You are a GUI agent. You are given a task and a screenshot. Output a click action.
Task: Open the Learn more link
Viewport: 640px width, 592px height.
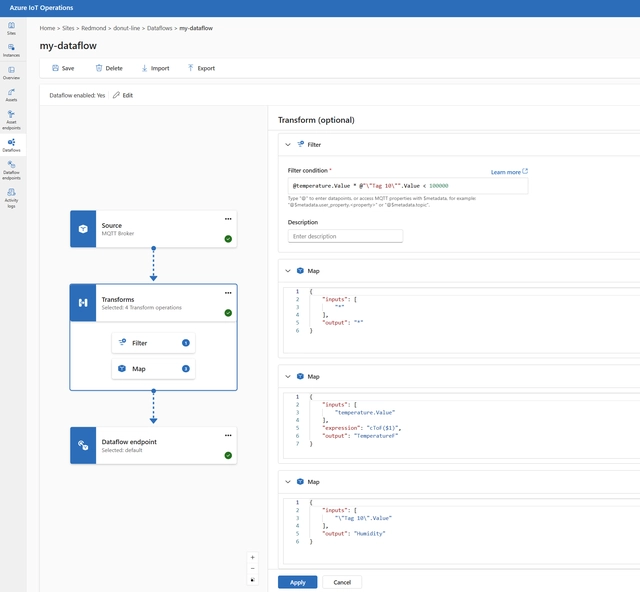509,172
